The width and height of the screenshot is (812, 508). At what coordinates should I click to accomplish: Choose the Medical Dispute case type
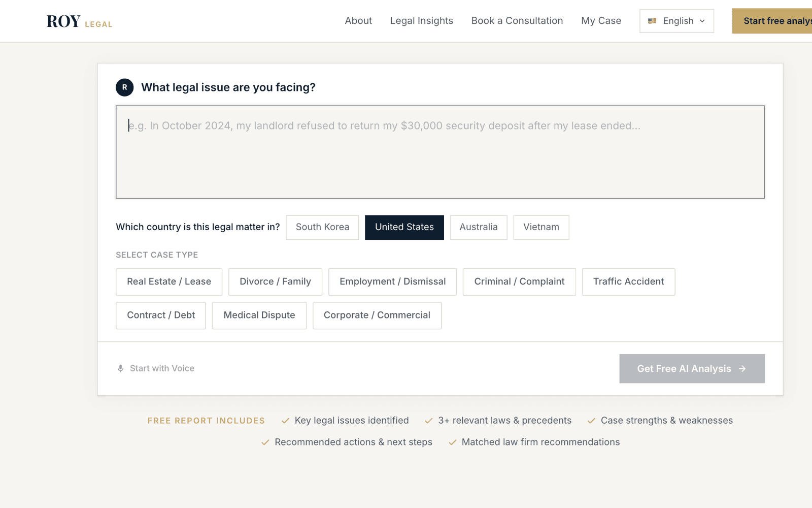pos(259,315)
